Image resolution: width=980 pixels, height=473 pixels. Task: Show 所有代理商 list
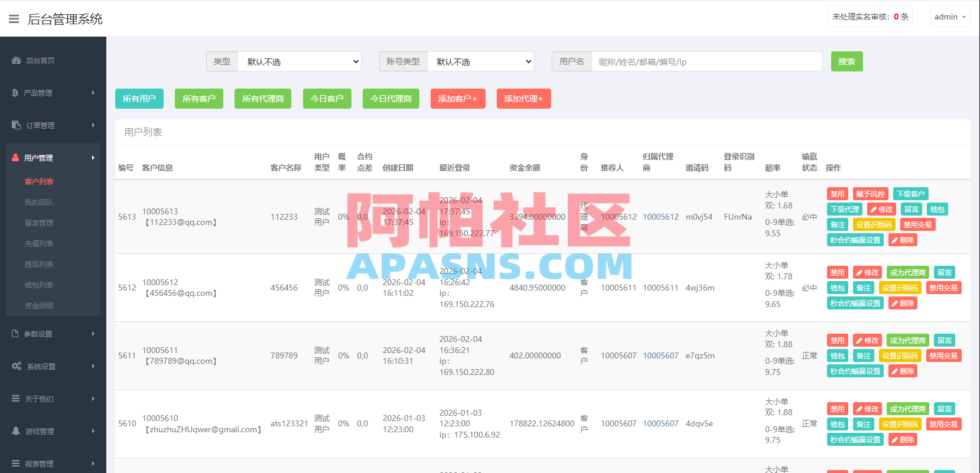tap(263, 99)
